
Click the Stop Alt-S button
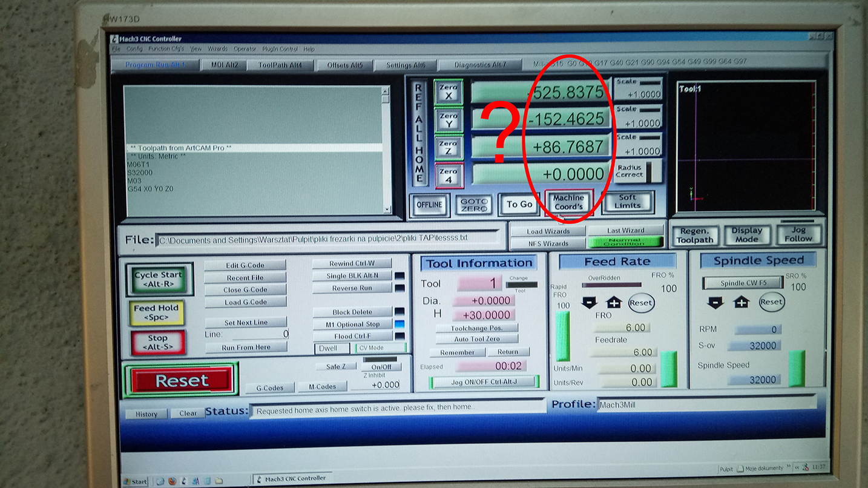click(x=157, y=343)
